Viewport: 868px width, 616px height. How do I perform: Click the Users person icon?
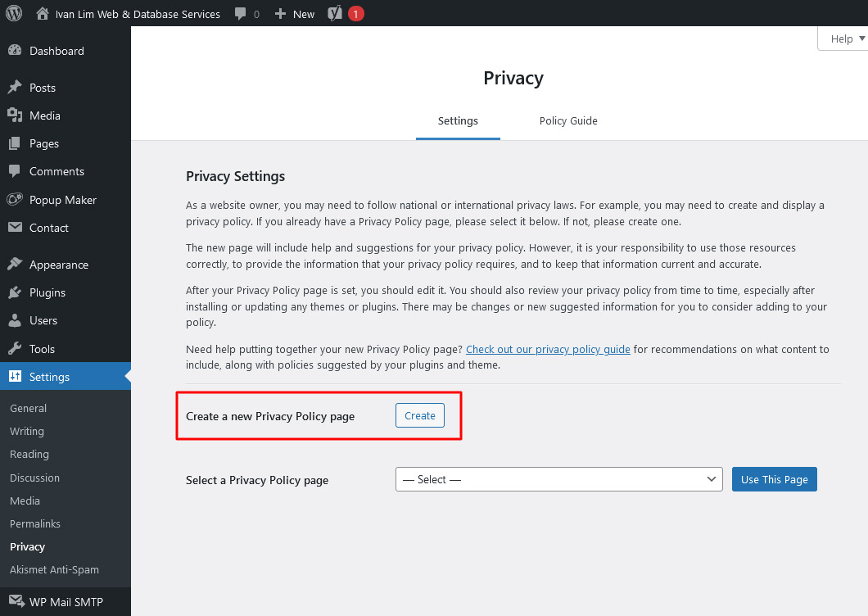coord(15,320)
